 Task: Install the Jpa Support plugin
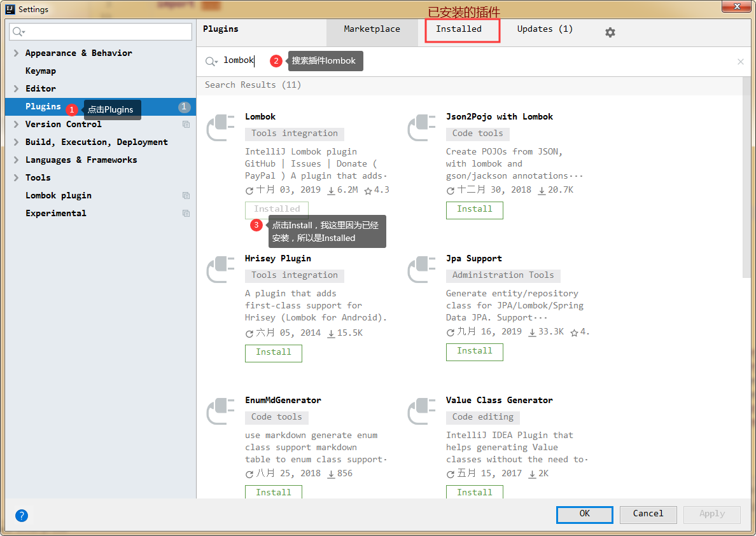[x=475, y=352]
